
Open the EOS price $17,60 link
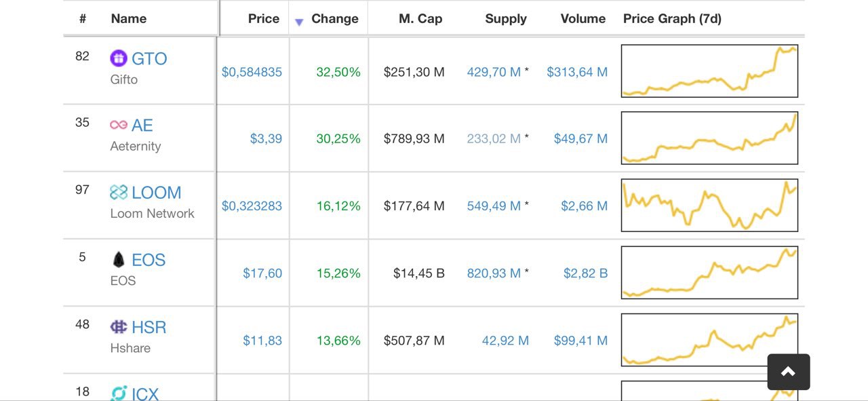coord(262,273)
